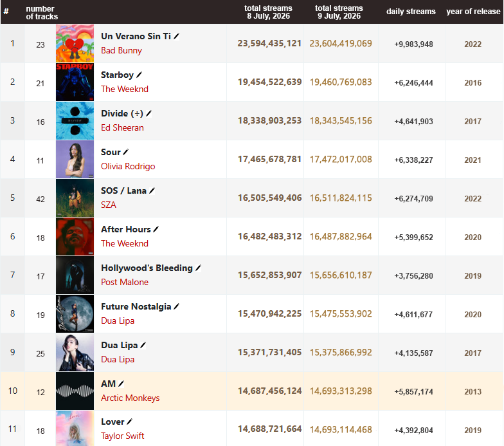The height and width of the screenshot is (446, 504).
Task: Sort by daily streams column header
Action: coord(411,12)
